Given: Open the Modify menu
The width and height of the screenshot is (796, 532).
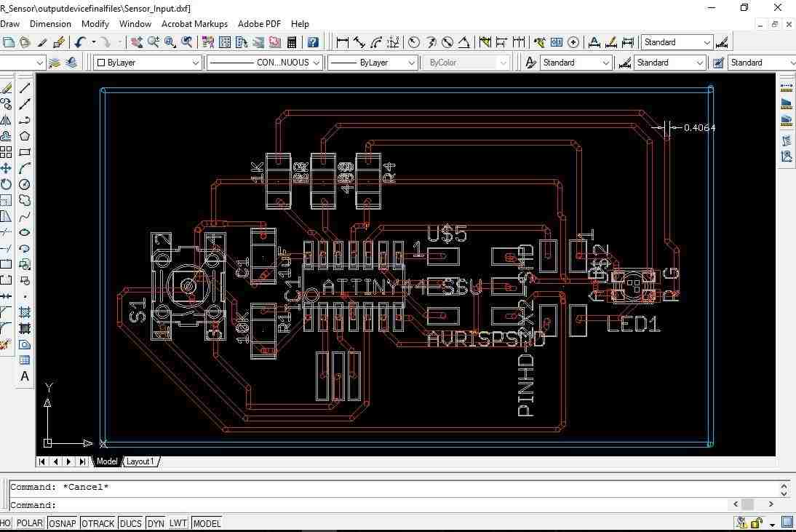Looking at the screenshot, I should pos(95,24).
